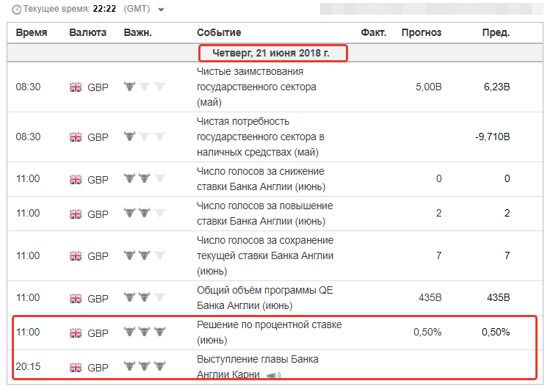Click the clock icon beside Текущее время
Image resolution: width=553 pixels, height=392 pixels.
coord(16,10)
